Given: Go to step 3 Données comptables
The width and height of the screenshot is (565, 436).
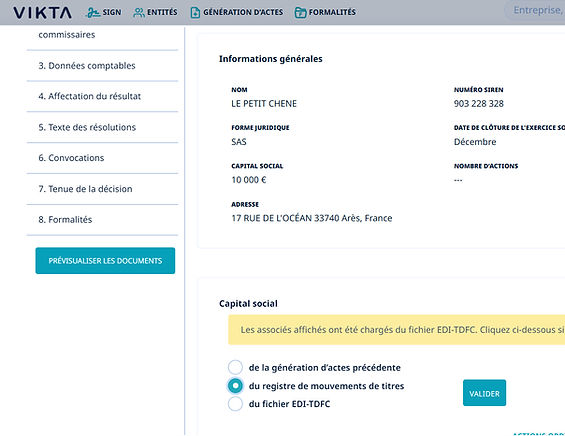Looking at the screenshot, I should (102, 66).
